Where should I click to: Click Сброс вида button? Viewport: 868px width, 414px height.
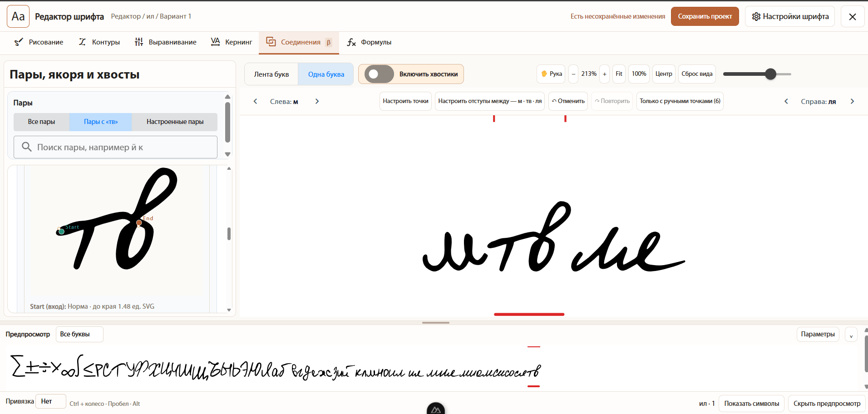tap(697, 74)
